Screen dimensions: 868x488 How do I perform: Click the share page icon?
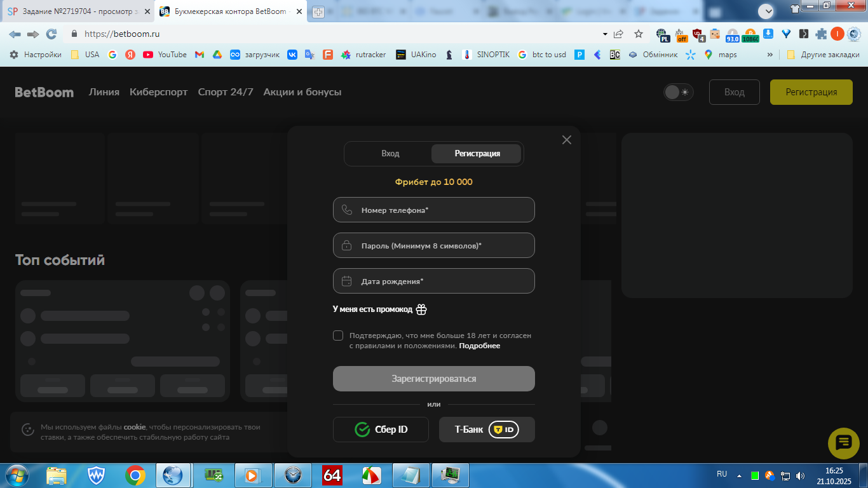(x=618, y=34)
